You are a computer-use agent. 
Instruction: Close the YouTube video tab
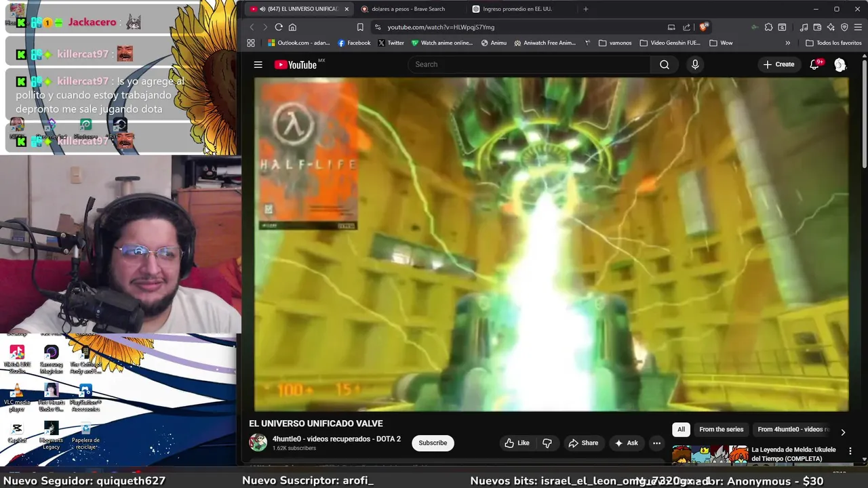pos(347,9)
